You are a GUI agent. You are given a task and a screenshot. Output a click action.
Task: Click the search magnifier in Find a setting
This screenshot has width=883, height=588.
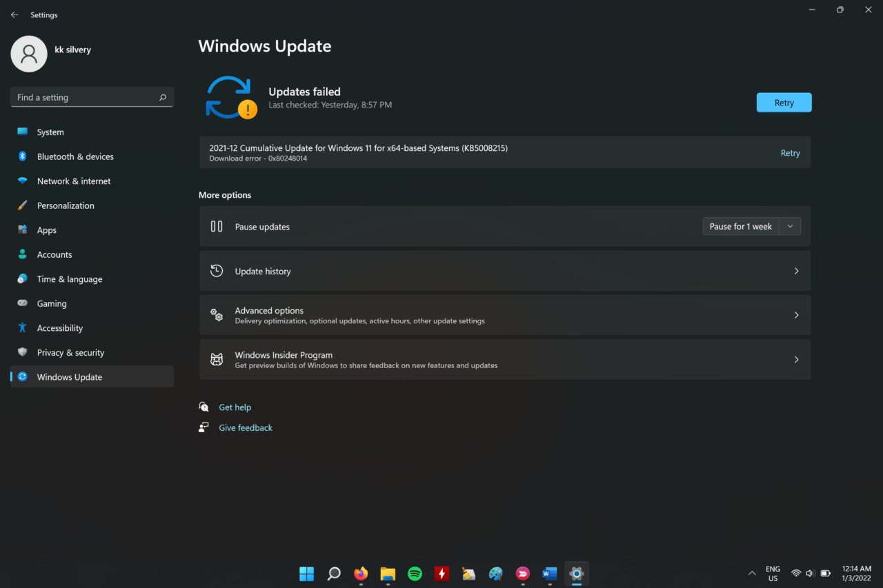[x=163, y=98]
